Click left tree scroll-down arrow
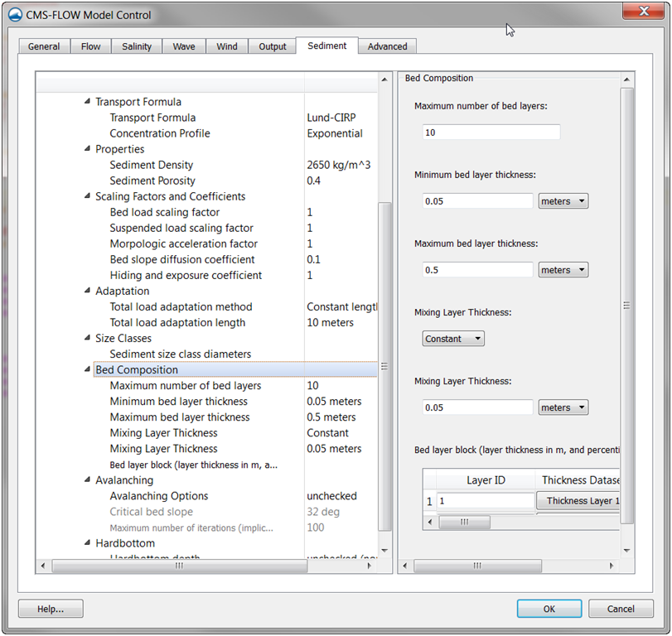 (384, 551)
